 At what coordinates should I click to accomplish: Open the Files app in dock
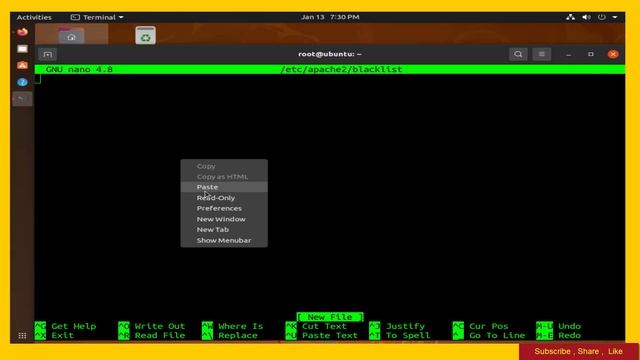[x=22, y=49]
